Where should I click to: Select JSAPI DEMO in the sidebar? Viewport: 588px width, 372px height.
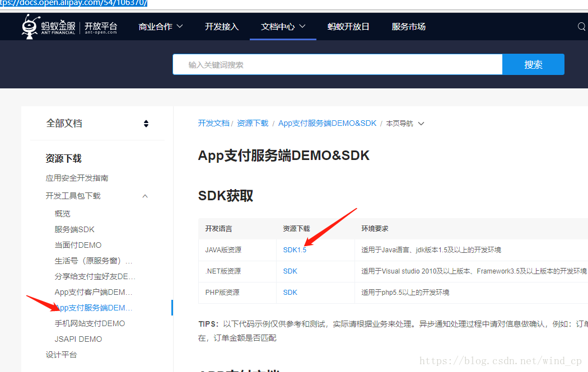tap(78, 339)
